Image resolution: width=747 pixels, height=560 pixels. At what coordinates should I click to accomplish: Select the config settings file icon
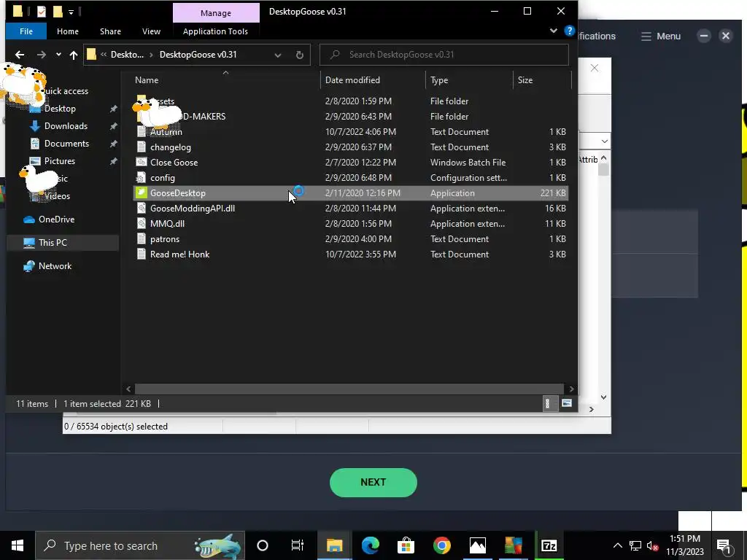(x=141, y=178)
